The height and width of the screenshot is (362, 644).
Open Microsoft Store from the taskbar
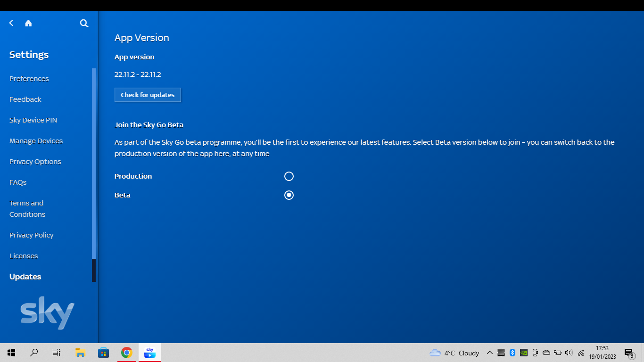click(103, 353)
